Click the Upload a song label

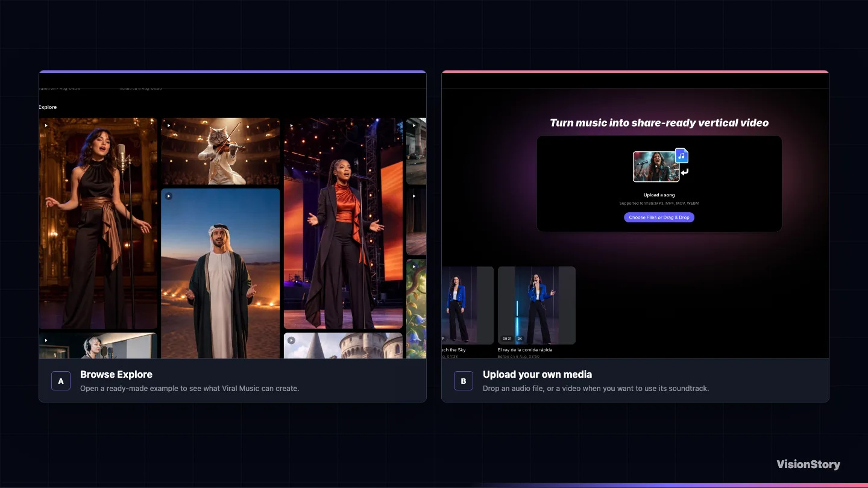click(x=659, y=195)
